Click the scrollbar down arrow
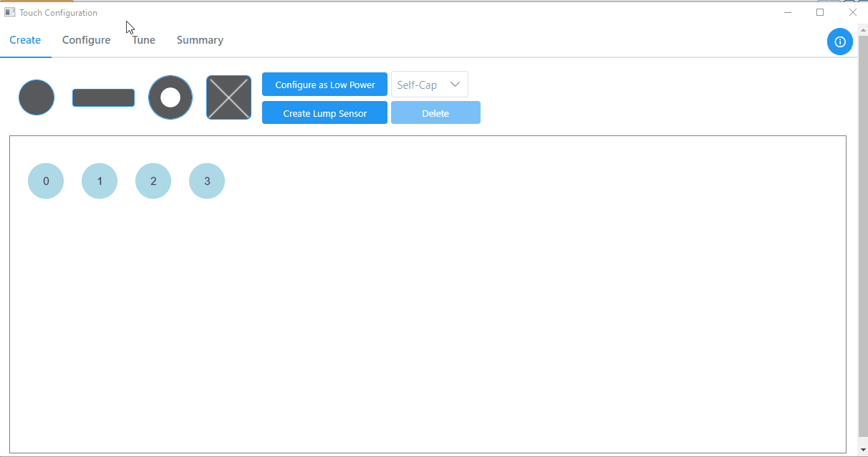This screenshot has width=868, height=457. click(862, 449)
